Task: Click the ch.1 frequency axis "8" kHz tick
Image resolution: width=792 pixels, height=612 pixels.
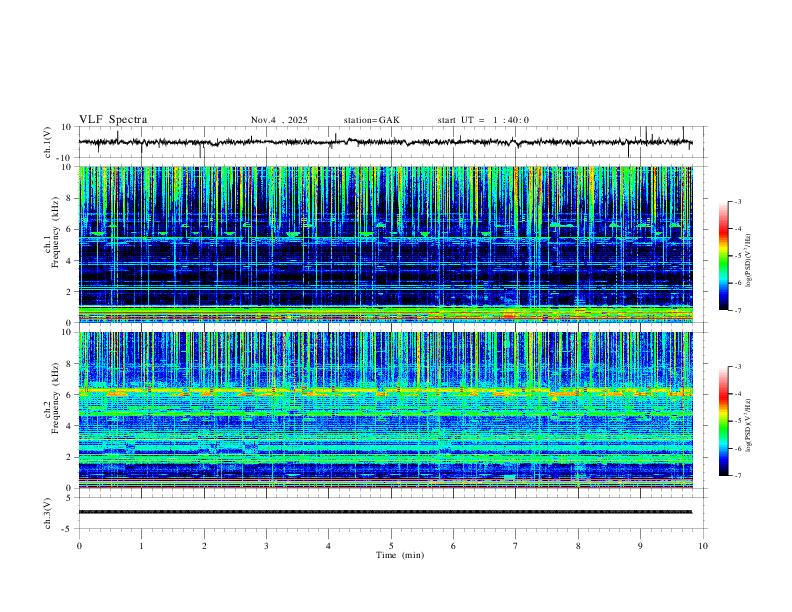Action: [x=69, y=198]
